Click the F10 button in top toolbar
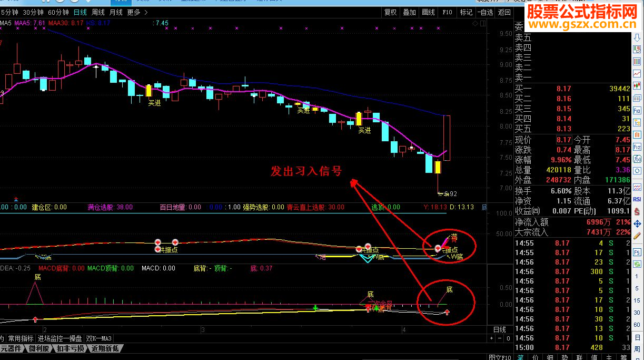Image resolution: width=644 pixels, height=360 pixels. point(447,12)
